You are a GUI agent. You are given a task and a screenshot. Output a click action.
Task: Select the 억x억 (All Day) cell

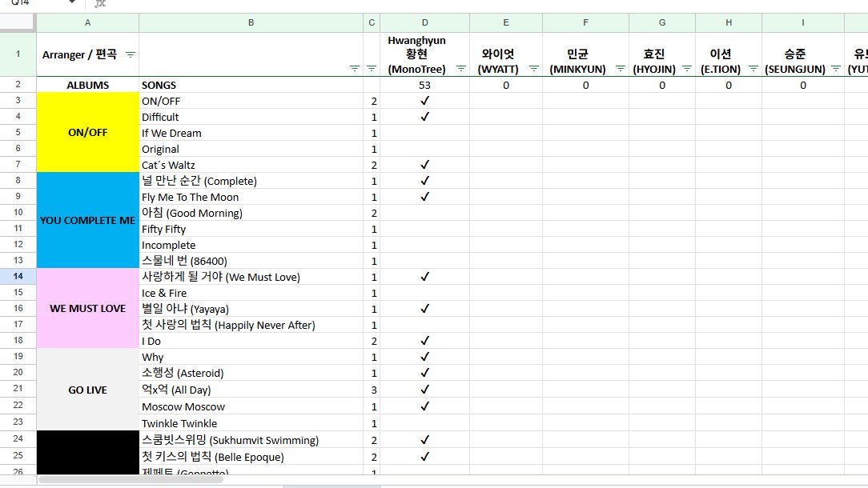tap(251, 390)
